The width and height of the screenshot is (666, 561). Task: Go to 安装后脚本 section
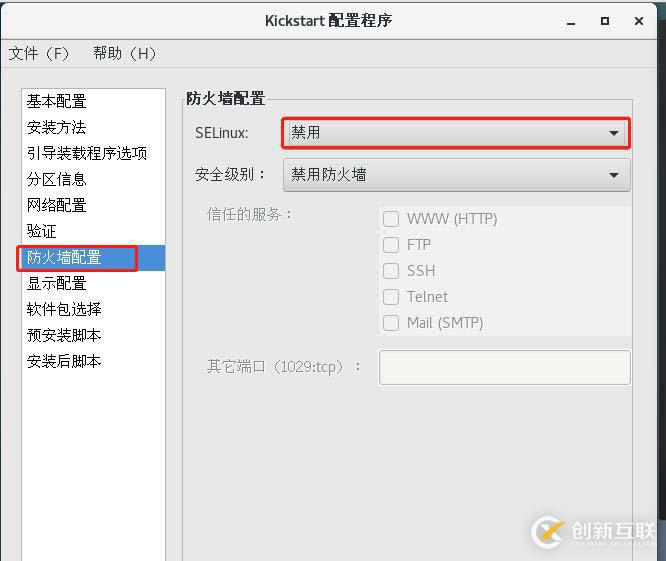point(93,361)
